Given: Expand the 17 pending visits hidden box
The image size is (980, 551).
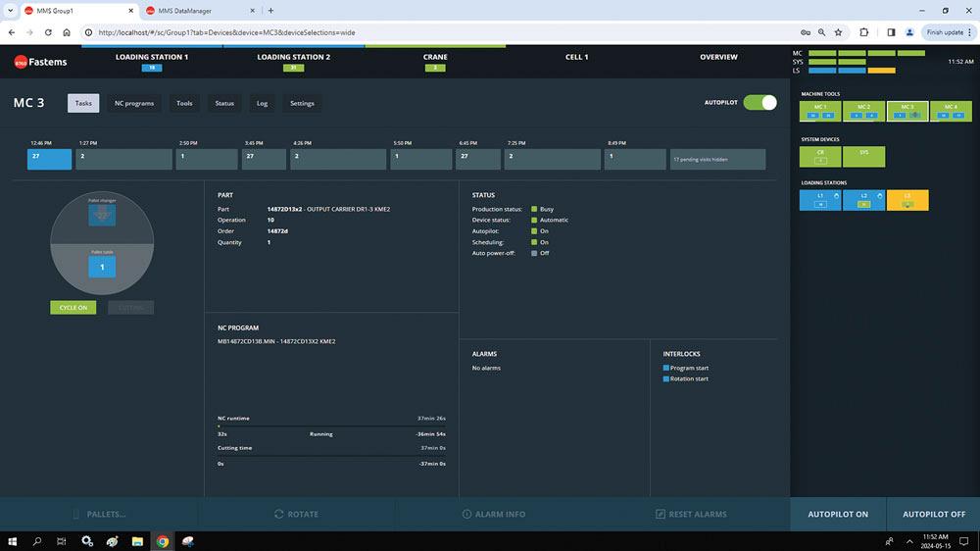Looking at the screenshot, I should point(717,159).
